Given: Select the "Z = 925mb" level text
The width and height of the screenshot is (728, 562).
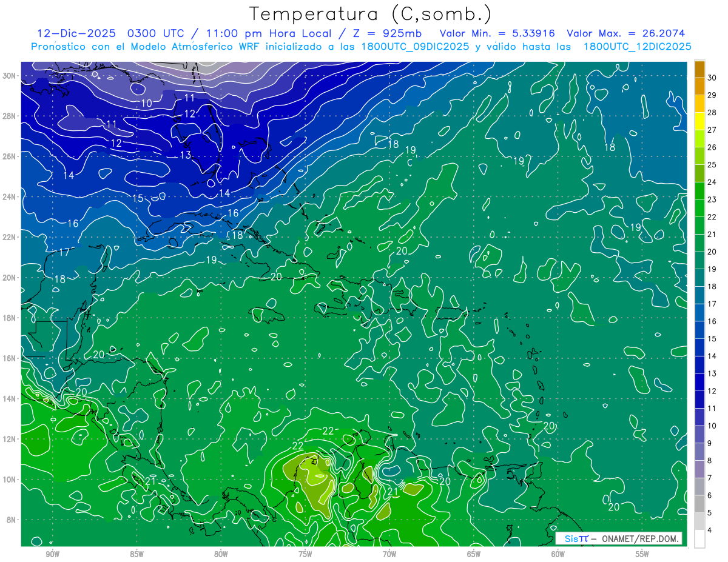Looking at the screenshot, I should pyautogui.click(x=387, y=33).
